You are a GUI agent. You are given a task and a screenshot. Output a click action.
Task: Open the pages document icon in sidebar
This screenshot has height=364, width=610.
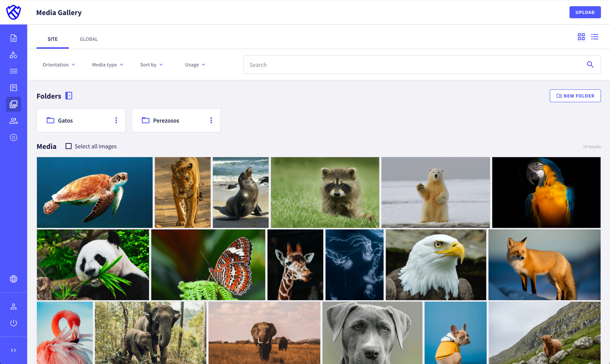click(14, 38)
